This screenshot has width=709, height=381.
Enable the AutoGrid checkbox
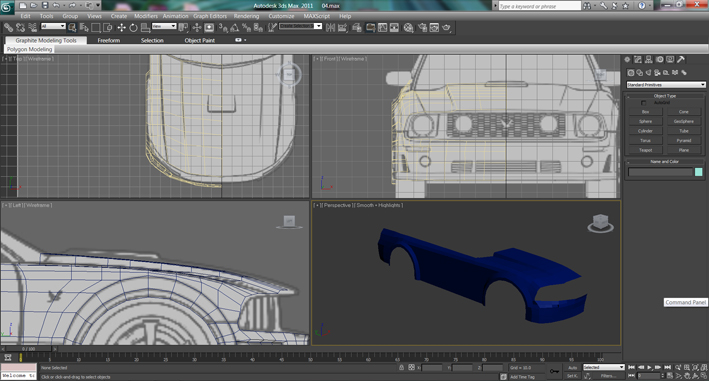[x=643, y=103]
